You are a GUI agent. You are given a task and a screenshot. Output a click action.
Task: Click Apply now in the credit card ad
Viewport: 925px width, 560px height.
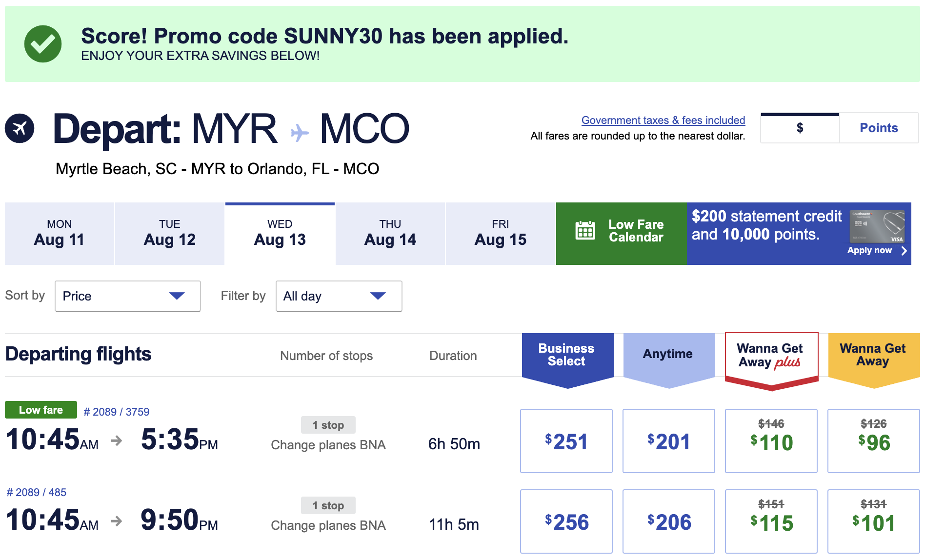tap(869, 250)
